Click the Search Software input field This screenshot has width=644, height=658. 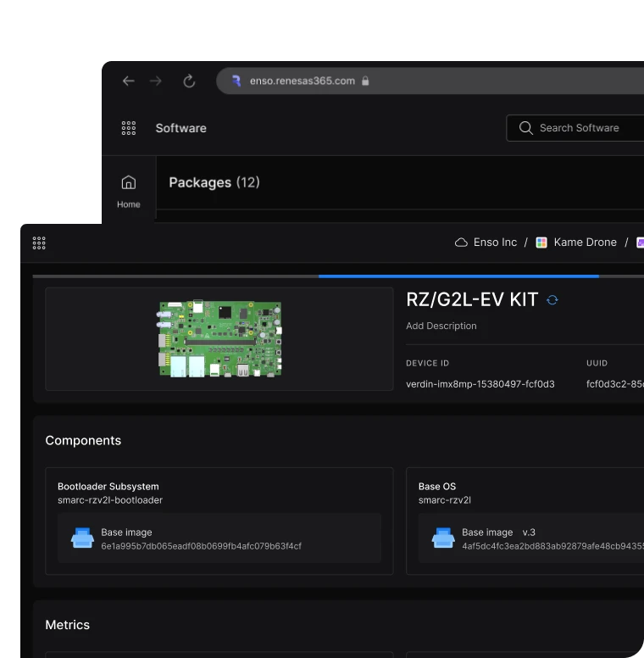tap(585, 128)
